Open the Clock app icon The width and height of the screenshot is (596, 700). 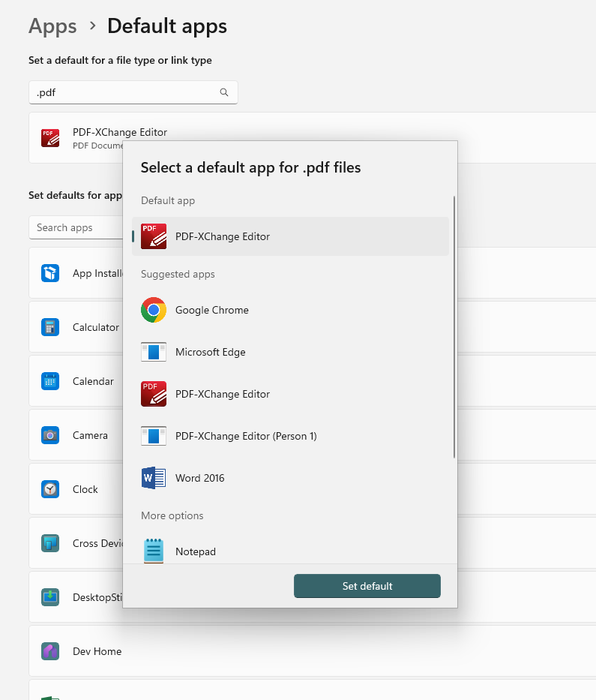[50, 489]
